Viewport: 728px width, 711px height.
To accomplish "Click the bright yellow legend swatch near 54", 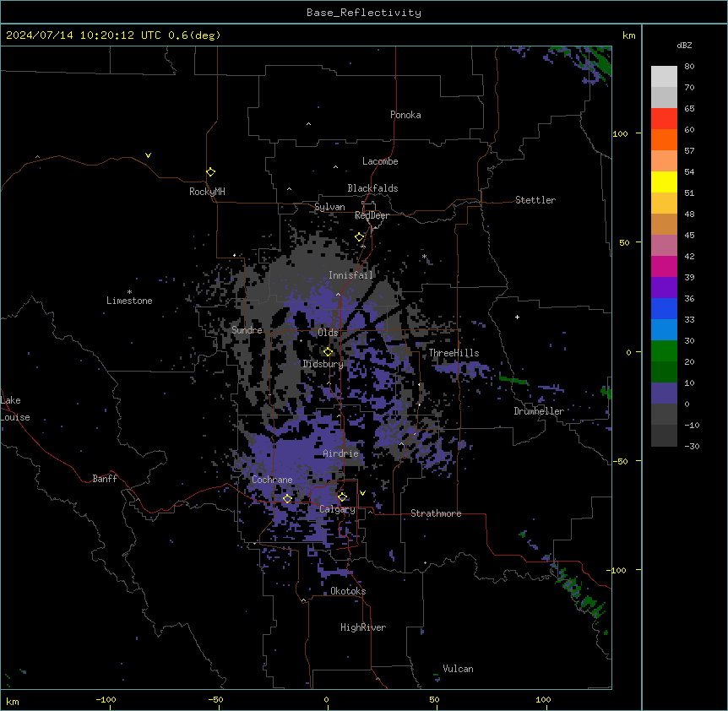I will pos(664,182).
